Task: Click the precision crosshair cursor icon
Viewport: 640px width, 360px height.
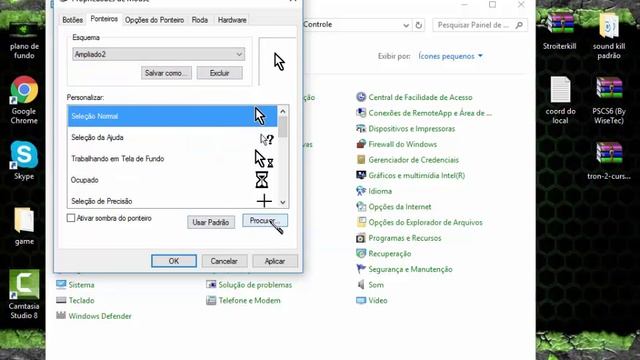Action: [264, 201]
